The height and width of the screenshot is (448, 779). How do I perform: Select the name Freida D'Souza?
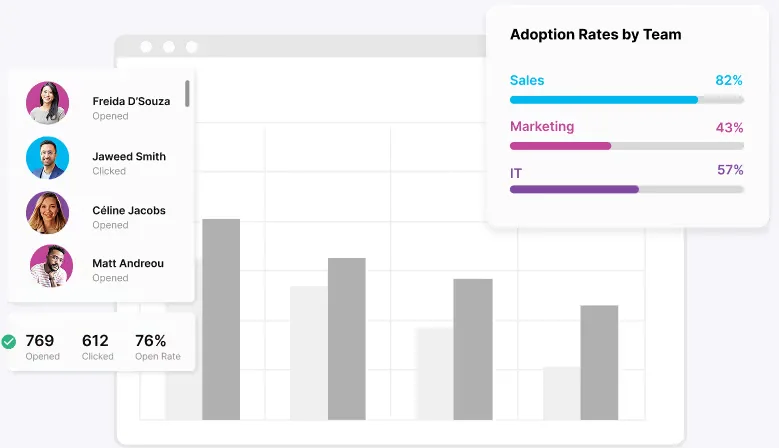click(131, 101)
